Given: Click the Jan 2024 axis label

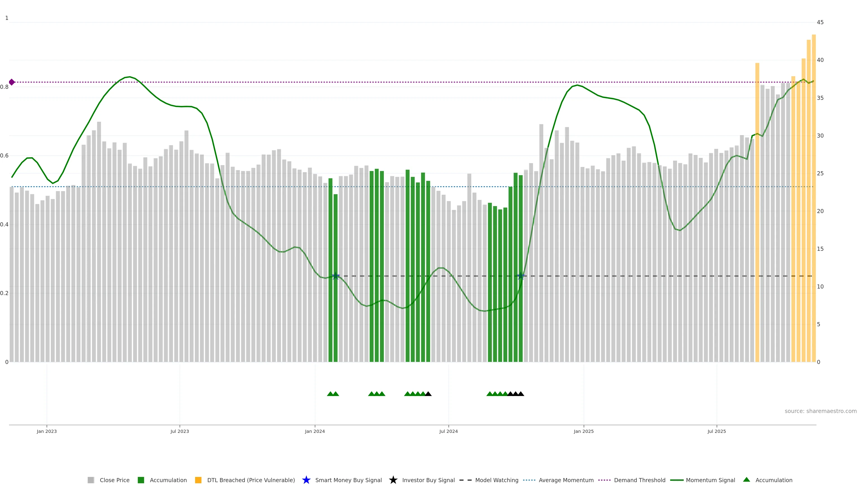Looking at the screenshot, I should [x=315, y=432].
